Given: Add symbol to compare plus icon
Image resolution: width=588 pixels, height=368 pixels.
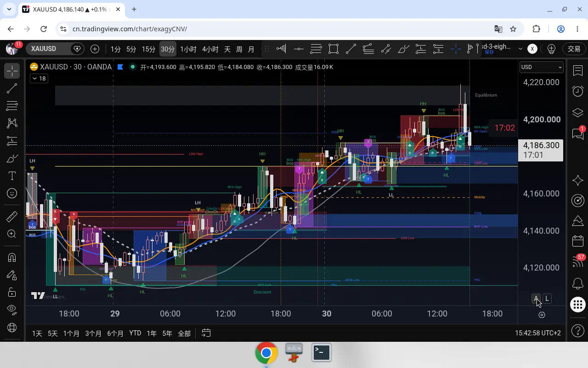Looking at the screenshot, I should point(95,49).
